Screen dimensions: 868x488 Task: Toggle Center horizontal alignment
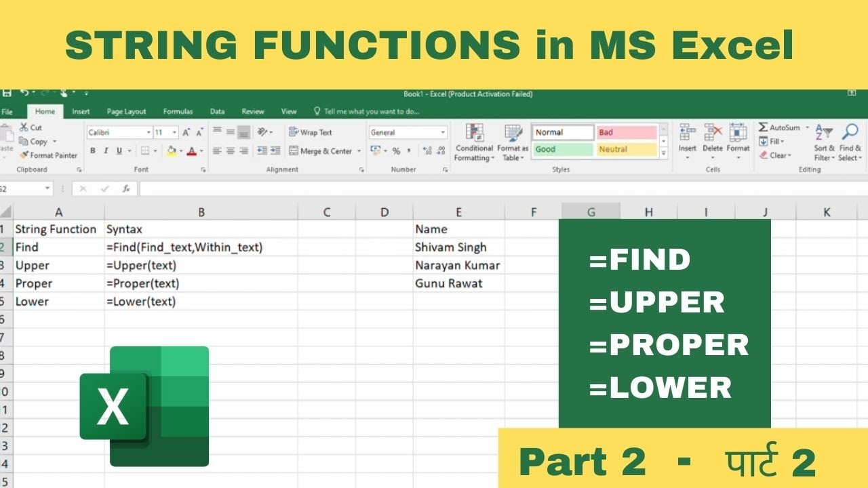(x=231, y=151)
